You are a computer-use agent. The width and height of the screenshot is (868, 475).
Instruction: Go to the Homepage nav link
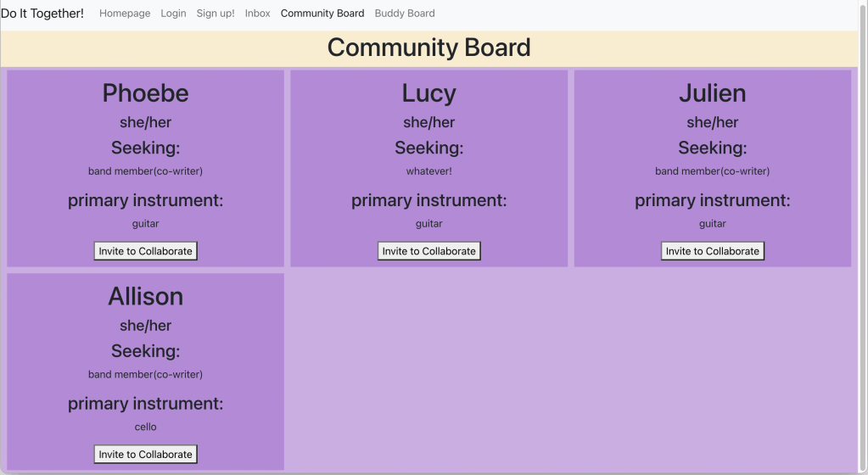(x=125, y=14)
